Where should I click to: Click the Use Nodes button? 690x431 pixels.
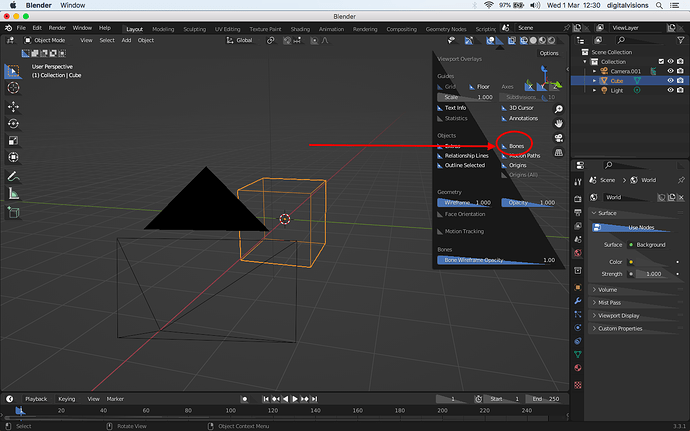click(631, 228)
